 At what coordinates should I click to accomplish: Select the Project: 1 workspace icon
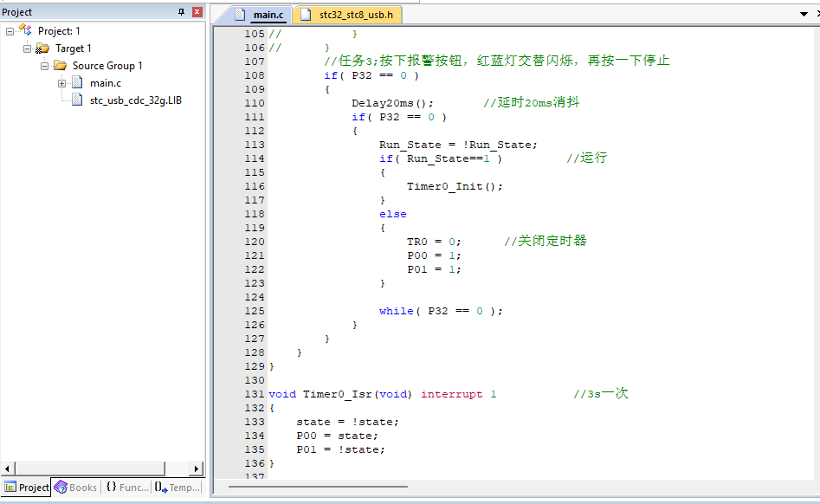25,29
